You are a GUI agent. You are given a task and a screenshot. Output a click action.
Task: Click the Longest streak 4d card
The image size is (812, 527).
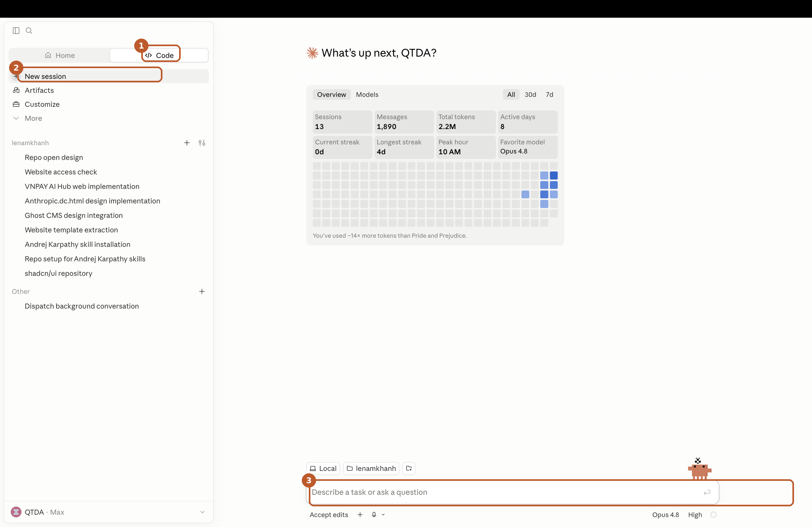(404, 147)
